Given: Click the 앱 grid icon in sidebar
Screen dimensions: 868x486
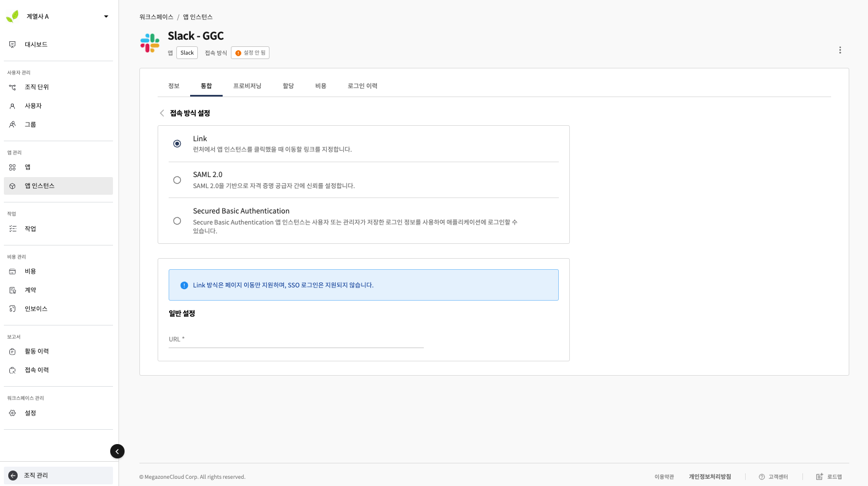Looking at the screenshot, I should point(12,167).
